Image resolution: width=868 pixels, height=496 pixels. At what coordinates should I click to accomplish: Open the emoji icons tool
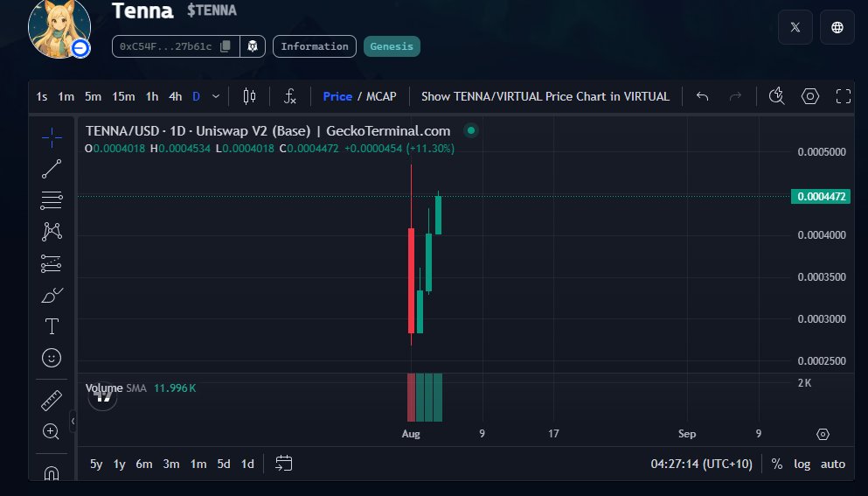tap(52, 358)
